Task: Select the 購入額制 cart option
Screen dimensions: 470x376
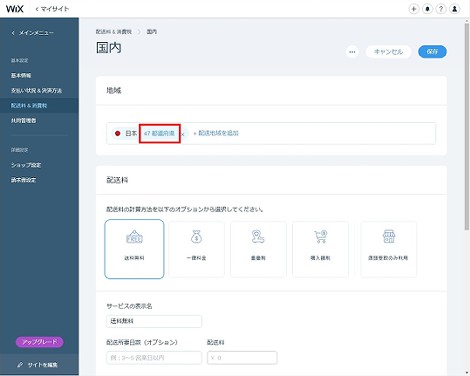Action: pos(320,249)
